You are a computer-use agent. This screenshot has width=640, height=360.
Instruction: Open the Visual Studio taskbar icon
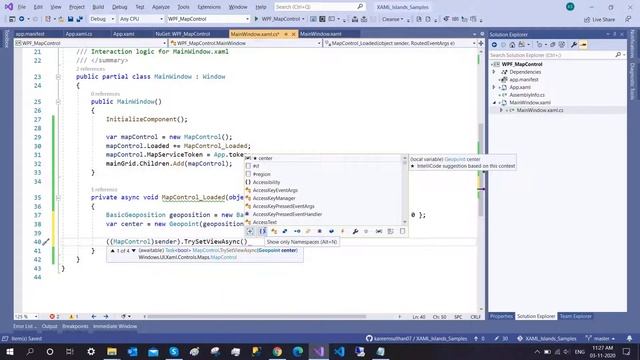[x=319, y=351]
